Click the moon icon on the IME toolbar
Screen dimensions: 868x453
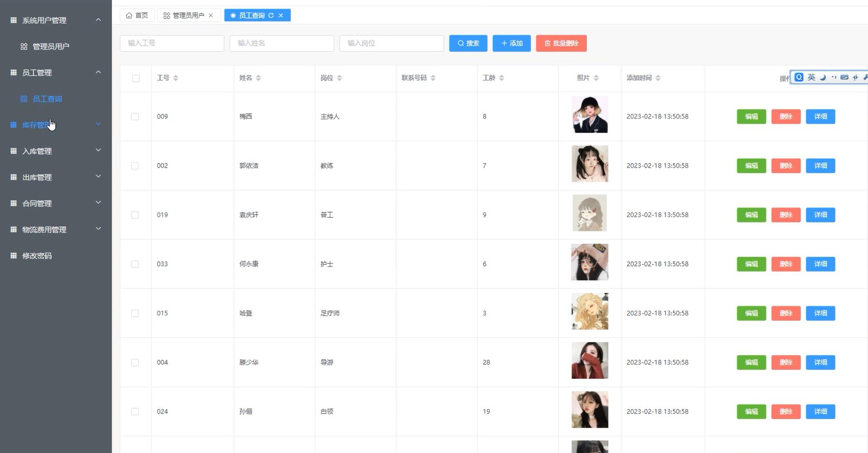click(822, 77)
